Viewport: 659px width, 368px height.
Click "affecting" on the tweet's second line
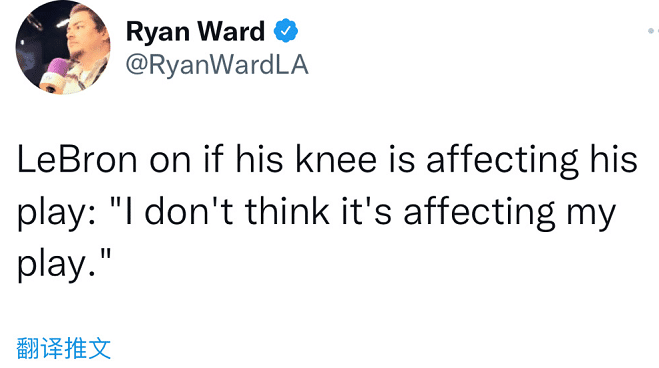point(479,214)
